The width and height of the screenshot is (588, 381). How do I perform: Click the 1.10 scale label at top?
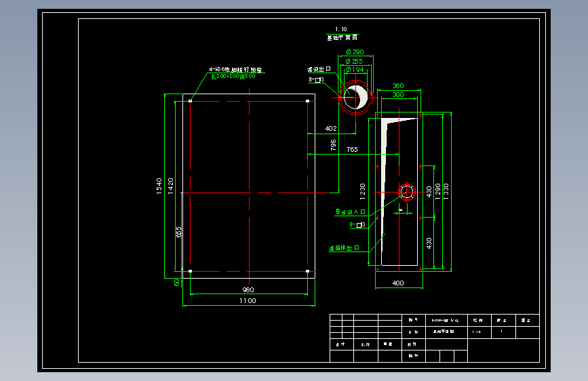tap(341, 29)
